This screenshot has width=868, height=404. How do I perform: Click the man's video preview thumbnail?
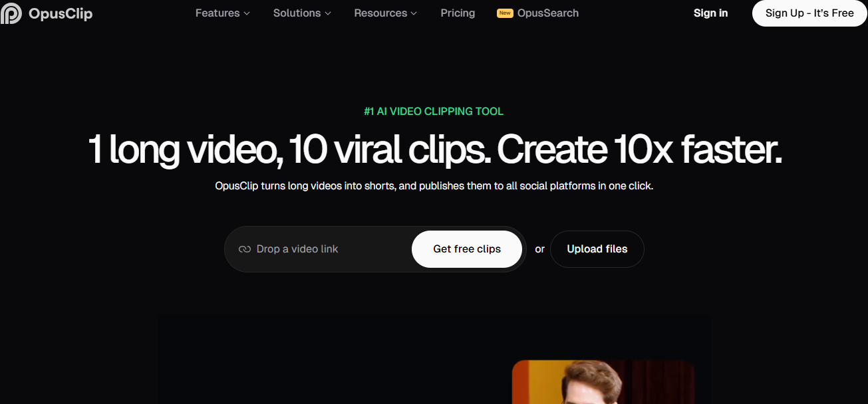click(x=603, y=382)
